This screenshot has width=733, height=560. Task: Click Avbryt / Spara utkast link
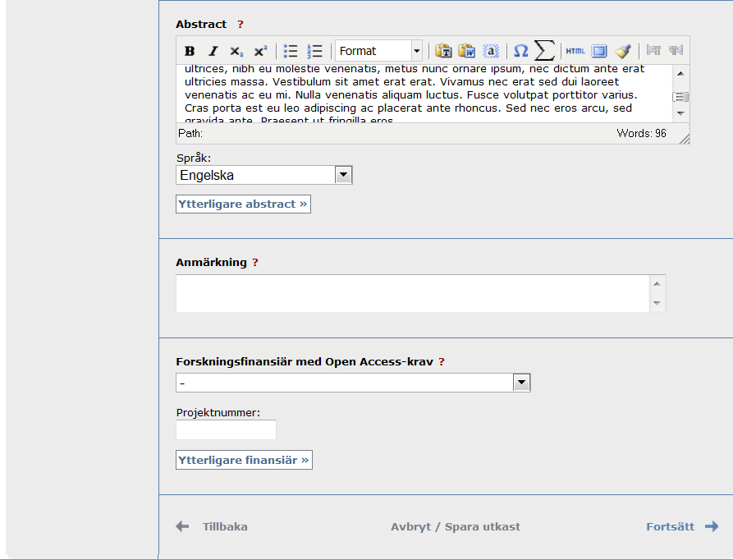456,527
